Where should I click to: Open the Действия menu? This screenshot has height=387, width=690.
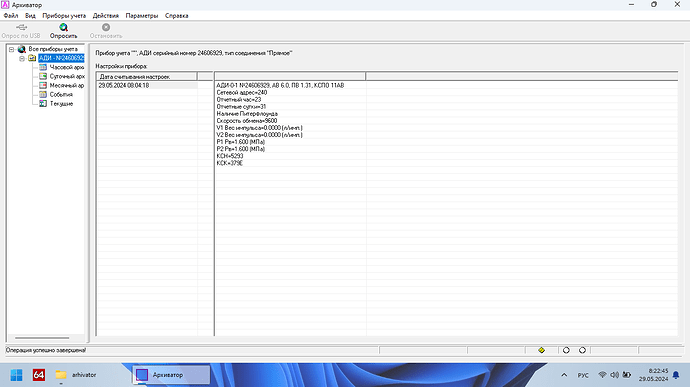(x=106, y=15)
